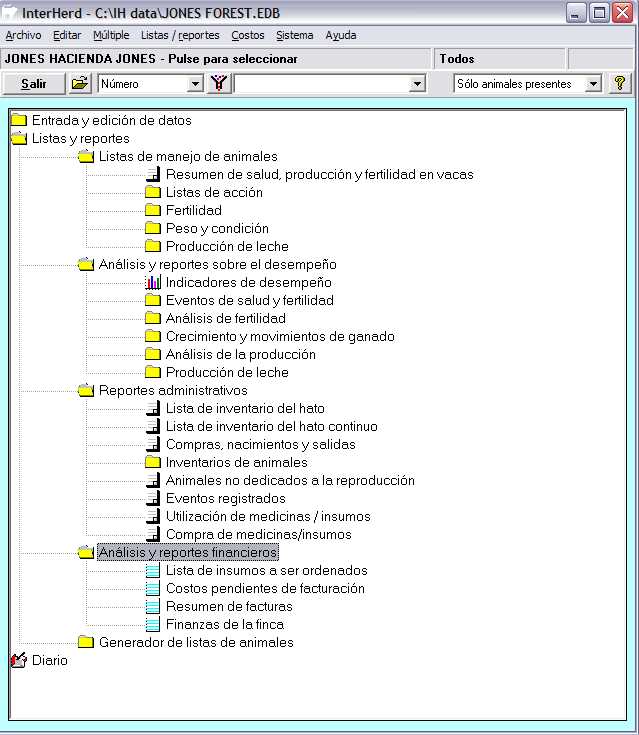The image size is (639, 735).
Task: Select Resumen de facturas
Action: pyautogui.click(x=229, y=607)
